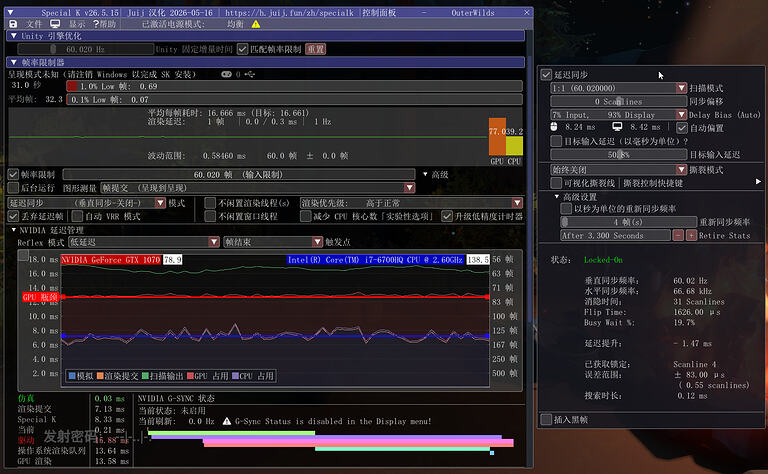768x474 pixels.
Task: Toggle the 延迟同步 checkbox in the side panel
Action: point(546,74)
